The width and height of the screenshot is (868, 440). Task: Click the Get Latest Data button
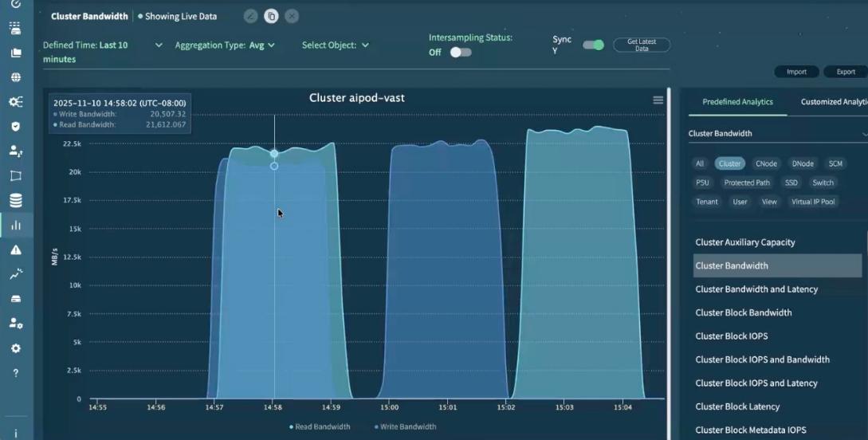642,45
